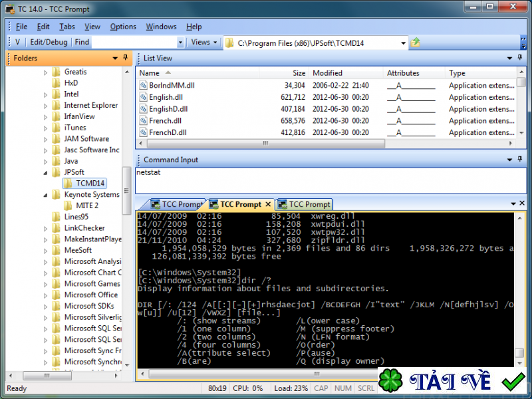
Task: Sort the list by Attributes column
Action: point(414,73)
